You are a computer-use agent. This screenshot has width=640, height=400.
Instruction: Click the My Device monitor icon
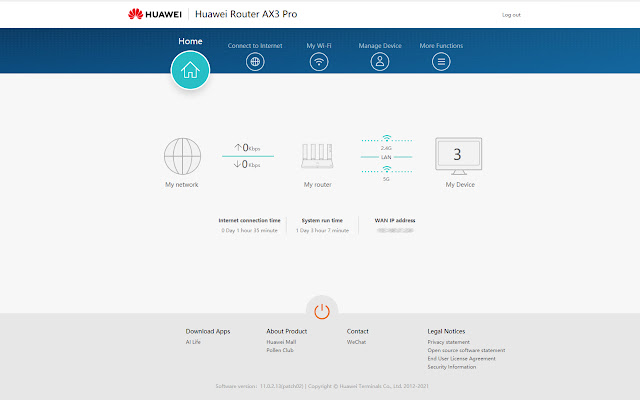(x=458, y=156)
